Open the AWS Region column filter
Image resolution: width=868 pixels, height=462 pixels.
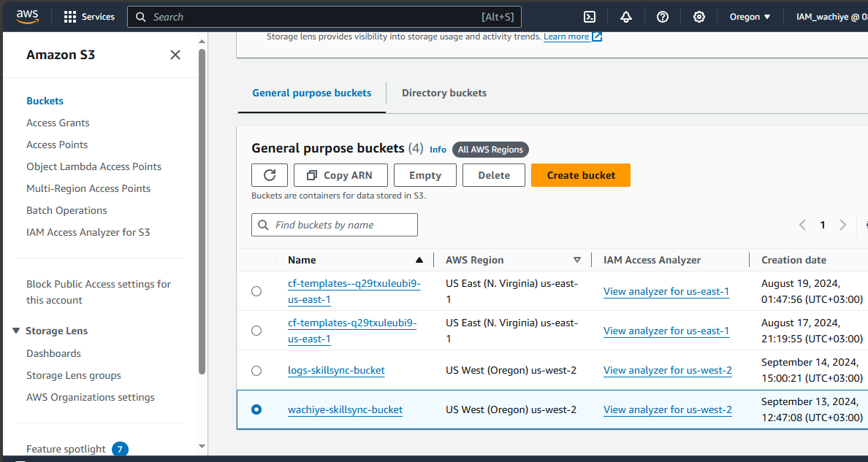[x=577, y=260]
